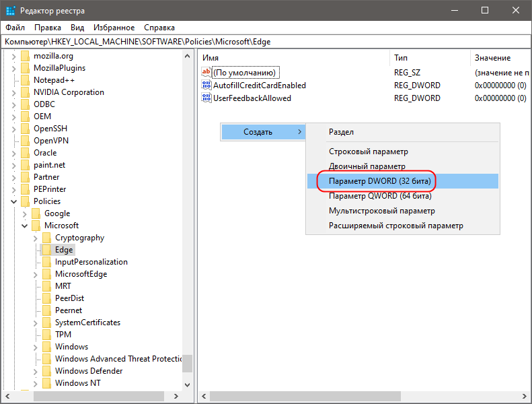Click the default string value icon
Image resolution: width=532 pixels, height=404 pixels.
pyautogui.click(x=206, y=73)
